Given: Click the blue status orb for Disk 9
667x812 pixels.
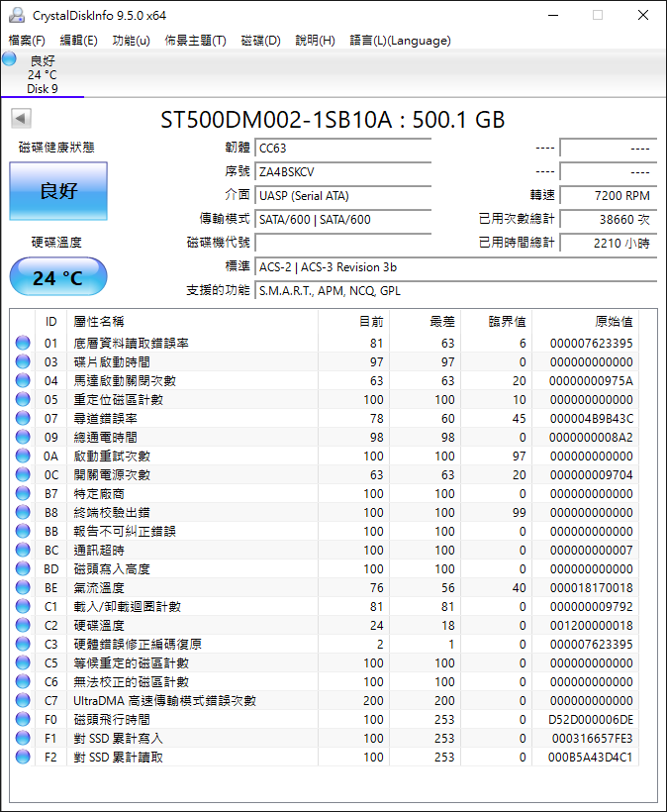Looking at the screenshot, I should click(9, 58).
